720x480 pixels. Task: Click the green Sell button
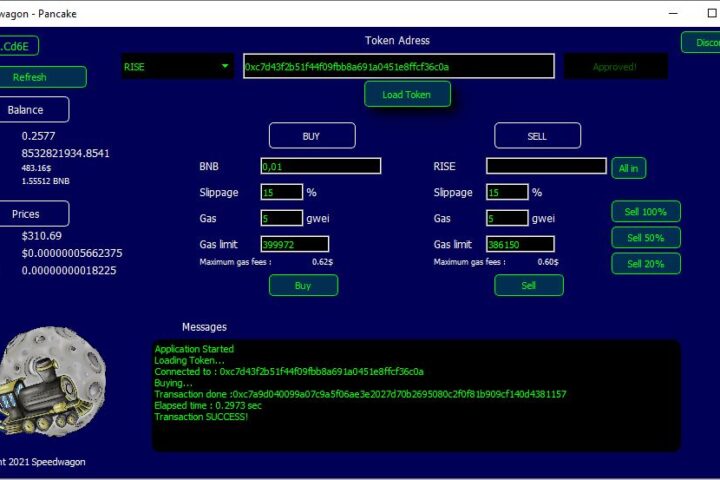(x=529, y=285)
